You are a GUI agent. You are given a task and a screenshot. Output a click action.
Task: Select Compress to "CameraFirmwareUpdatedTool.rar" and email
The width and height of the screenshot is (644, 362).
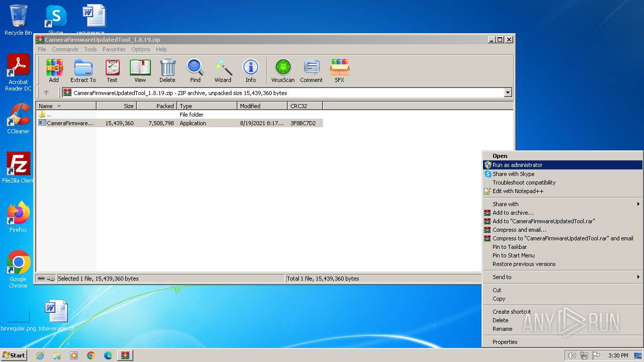(562, 238)
